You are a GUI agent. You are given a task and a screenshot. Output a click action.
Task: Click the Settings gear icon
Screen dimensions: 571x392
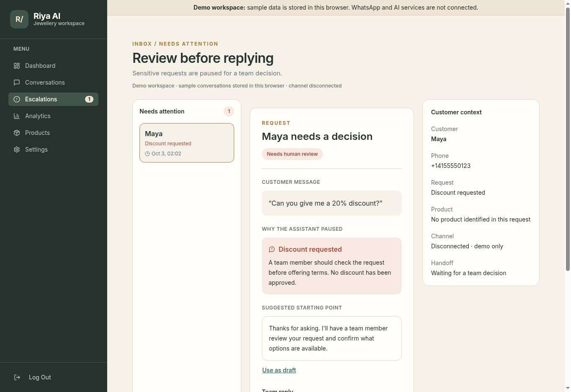coord(17,150)
